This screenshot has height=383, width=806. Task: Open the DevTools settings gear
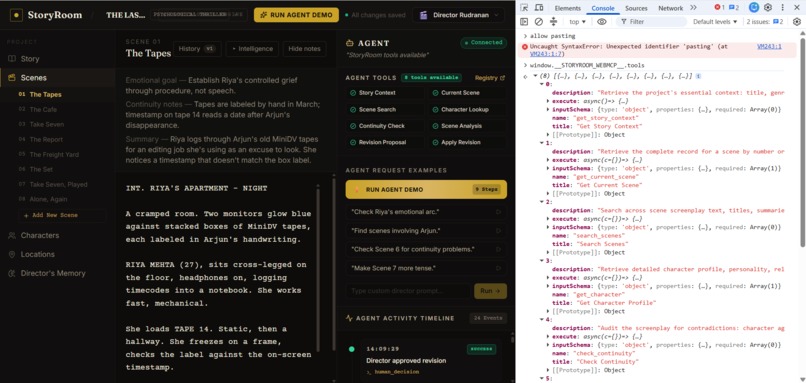coord(768,8)
